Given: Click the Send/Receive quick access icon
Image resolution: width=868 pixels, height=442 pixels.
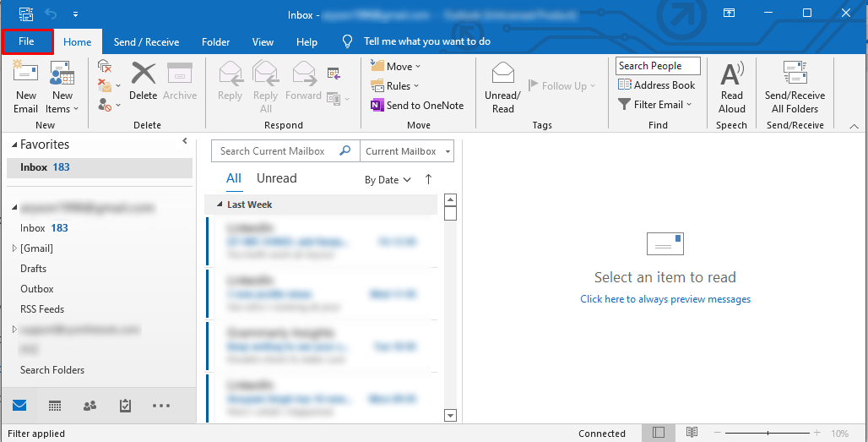Looking at the screenshot, I should 25,14.
